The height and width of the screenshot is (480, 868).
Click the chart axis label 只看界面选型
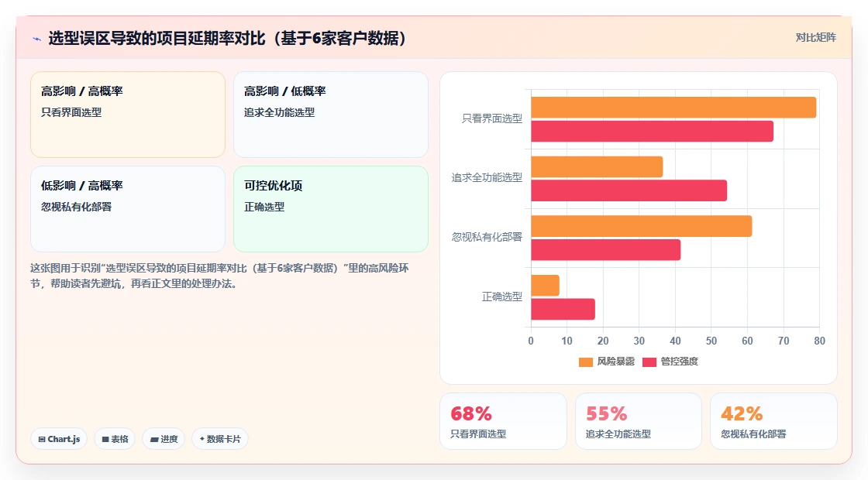[x=492, y=118]
